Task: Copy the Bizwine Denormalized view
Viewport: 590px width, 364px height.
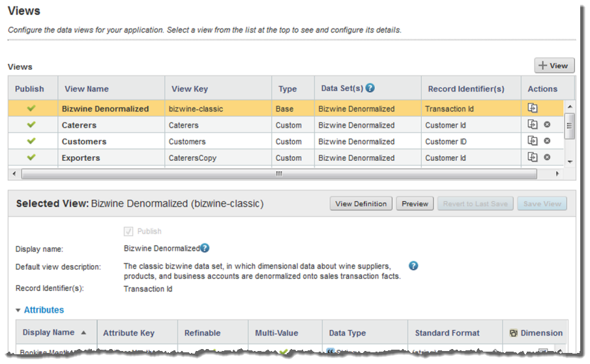Action: tap(533, 109)
